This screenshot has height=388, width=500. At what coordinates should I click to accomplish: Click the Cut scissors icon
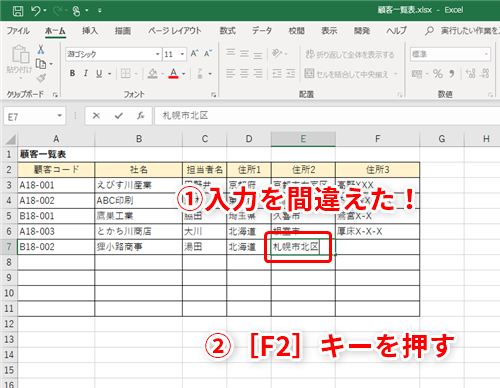pyautogui.click(x=41, y=49)
